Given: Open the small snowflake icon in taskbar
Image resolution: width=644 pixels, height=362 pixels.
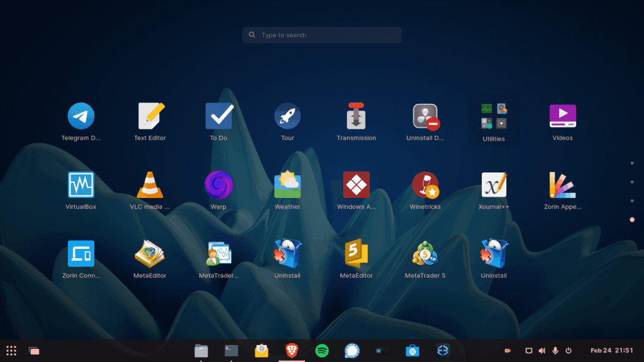Looking at the screenshot, I should pyautogui.click(x=379, y=351).
